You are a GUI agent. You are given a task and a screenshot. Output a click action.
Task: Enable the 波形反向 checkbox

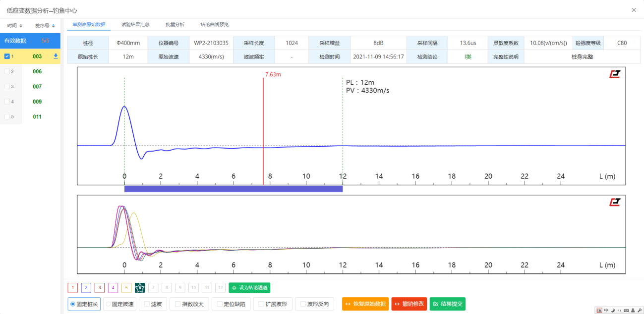(x=314, y=304)
